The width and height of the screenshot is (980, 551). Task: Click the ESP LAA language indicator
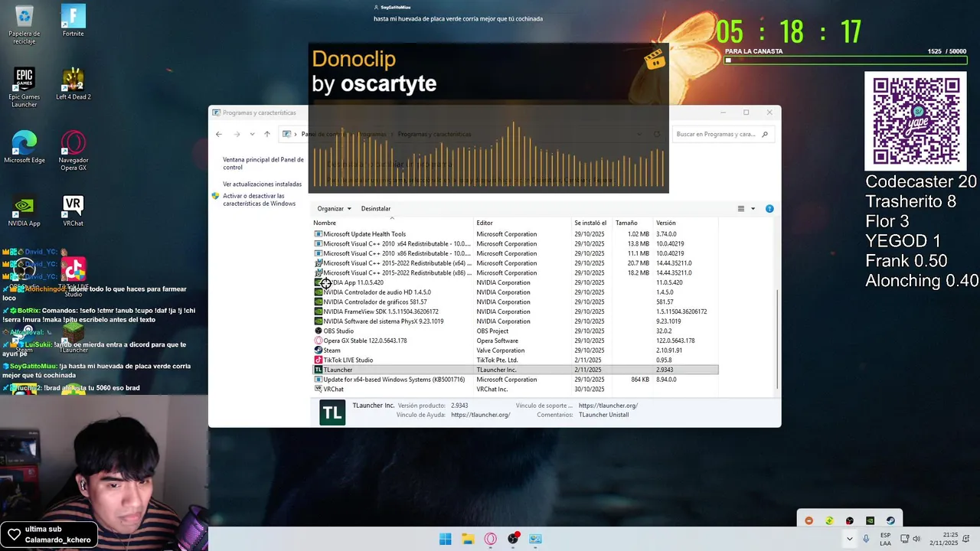[885, 539]
